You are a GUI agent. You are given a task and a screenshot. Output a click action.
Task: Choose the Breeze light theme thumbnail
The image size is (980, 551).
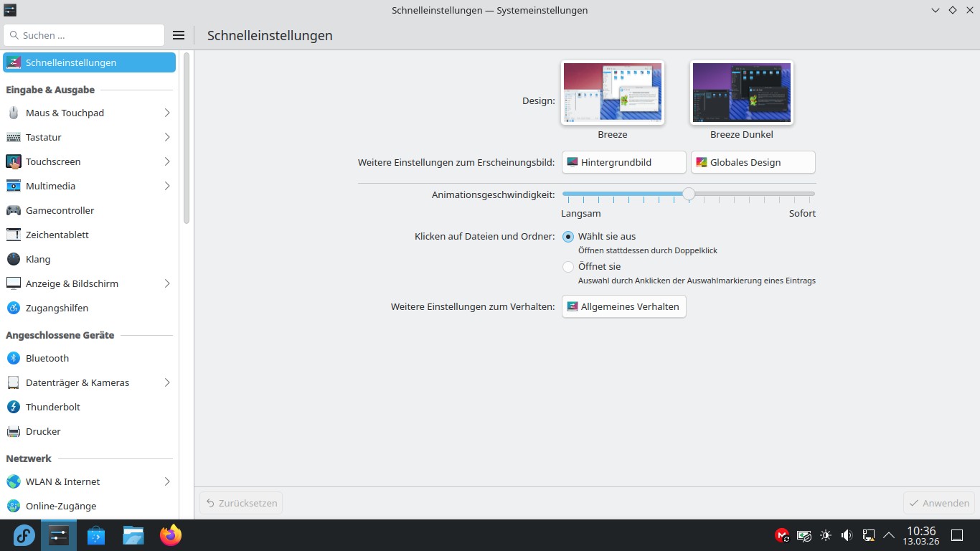pos(613,93)
